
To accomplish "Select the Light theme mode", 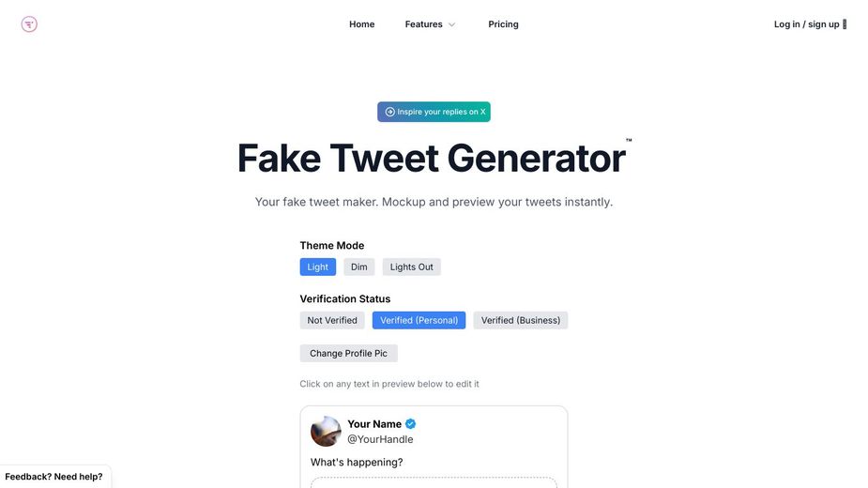I will 318,267.
